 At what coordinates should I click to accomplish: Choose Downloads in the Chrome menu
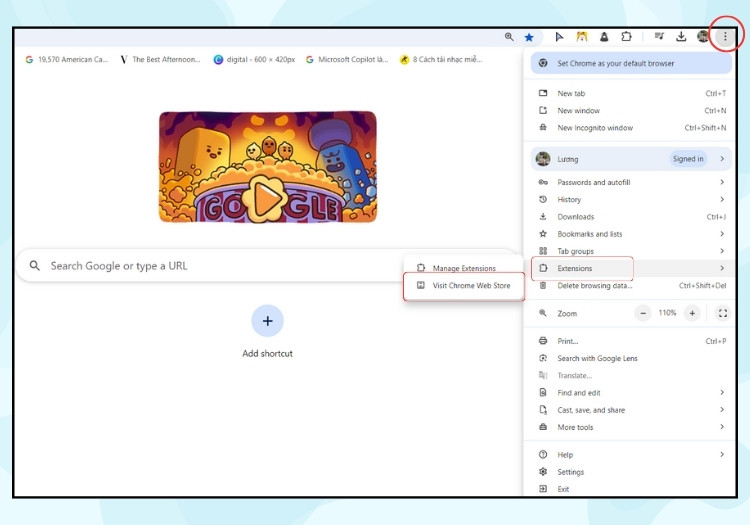[631, 217]
